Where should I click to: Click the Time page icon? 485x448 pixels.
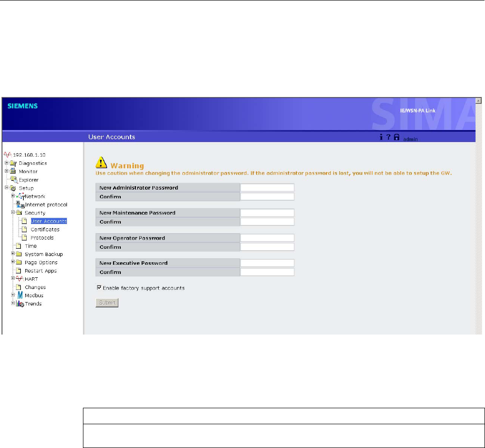[18, 246]
